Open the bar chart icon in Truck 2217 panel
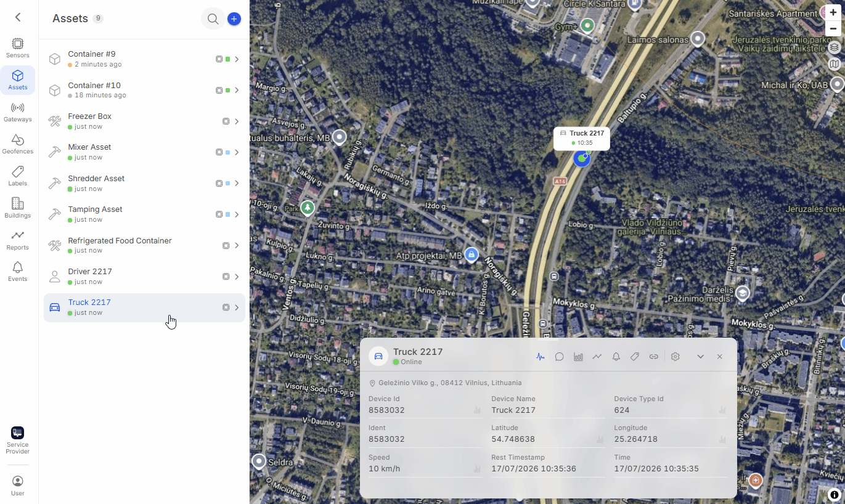Image resolution: width=845 pixels, height=504 pixels. [578, 357]
